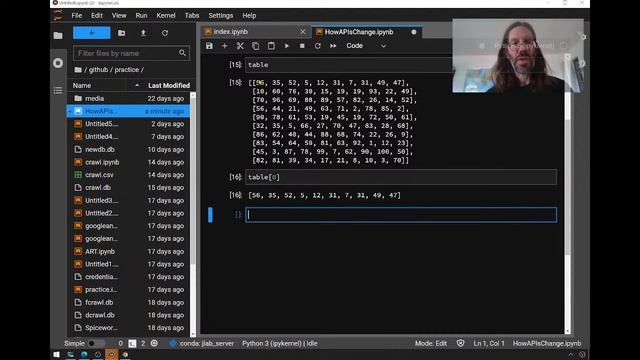Open the Tabs menu
This screenshot has width=640, height=360.
(192, 16)
